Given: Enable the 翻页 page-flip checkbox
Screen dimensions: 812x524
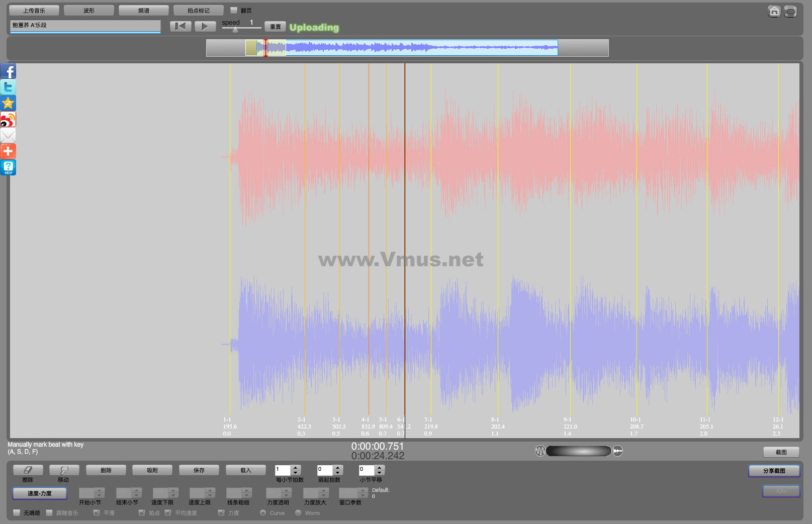Looking at the screenshot, I should (x=234, y=11).
